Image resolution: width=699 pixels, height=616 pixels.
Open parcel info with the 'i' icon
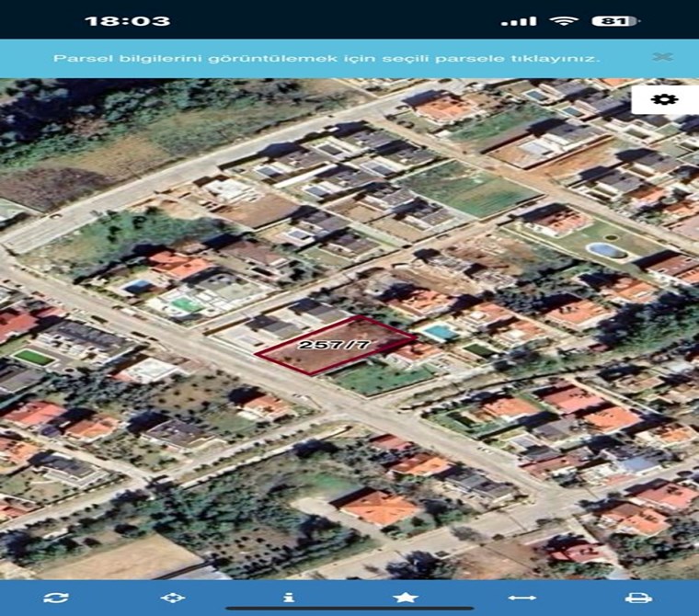click(x=289, y=598)
